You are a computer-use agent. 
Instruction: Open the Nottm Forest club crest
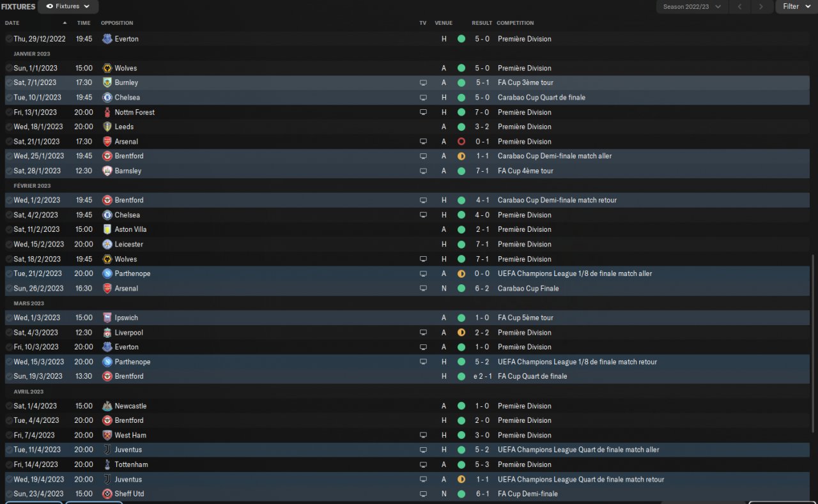(107, 112)
